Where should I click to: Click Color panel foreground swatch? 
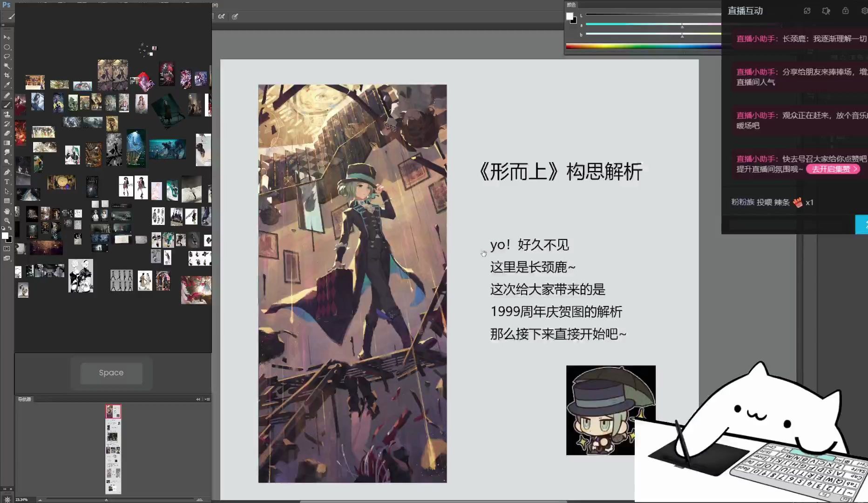(x=570, y=16)
